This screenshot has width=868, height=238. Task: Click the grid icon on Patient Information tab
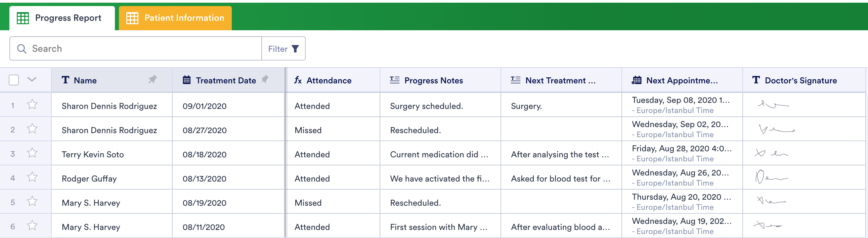pyautogui.click(x=132, y=18)
